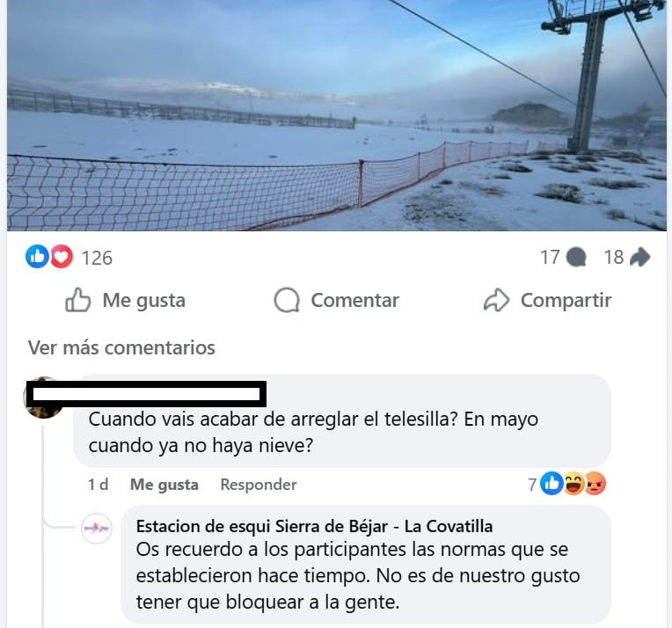Open the 126 reactions count list
Image resolution: width=672 pixels, height=628 pixels.
click(x=97, y=258)
